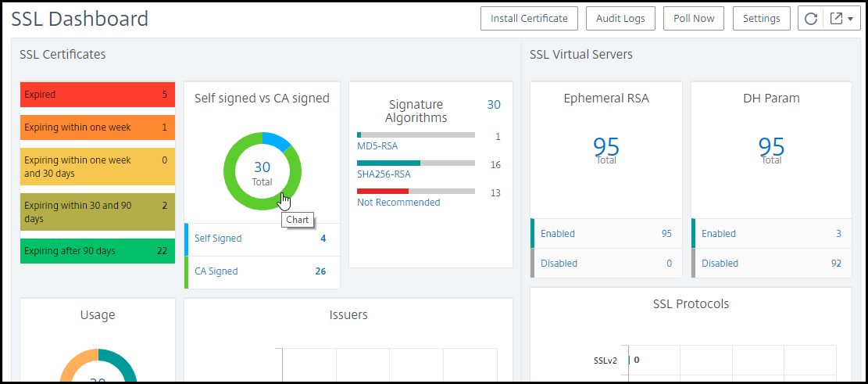Click the Poll Now button
The height and width of the screenshot is (384, 868).
tap(695, 18)
